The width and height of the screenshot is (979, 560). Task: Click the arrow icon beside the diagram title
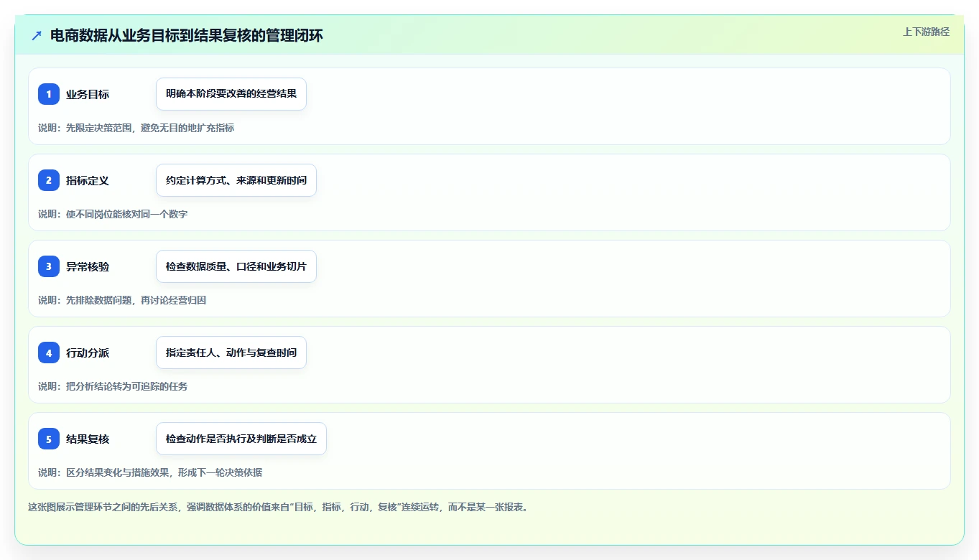pos(37,35)
